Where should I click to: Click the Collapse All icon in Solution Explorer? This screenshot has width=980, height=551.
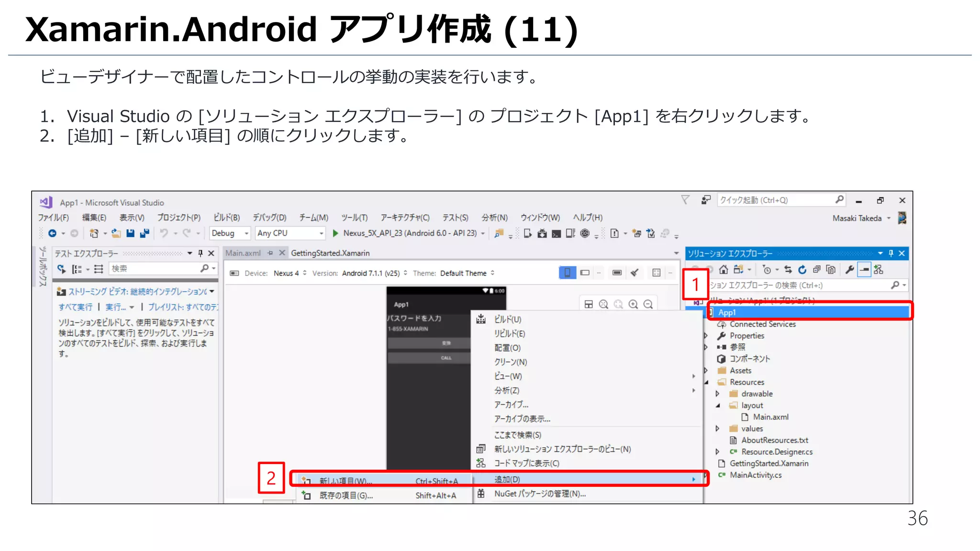pos(817,269)
